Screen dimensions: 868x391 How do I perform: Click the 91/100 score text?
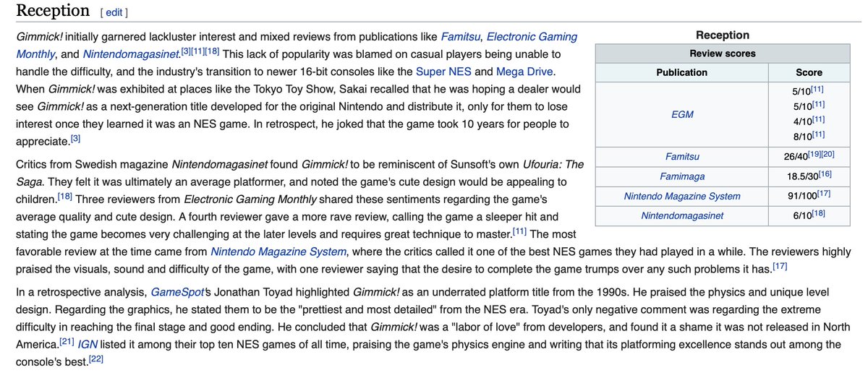pyautogui.click(x=802, y=196)
